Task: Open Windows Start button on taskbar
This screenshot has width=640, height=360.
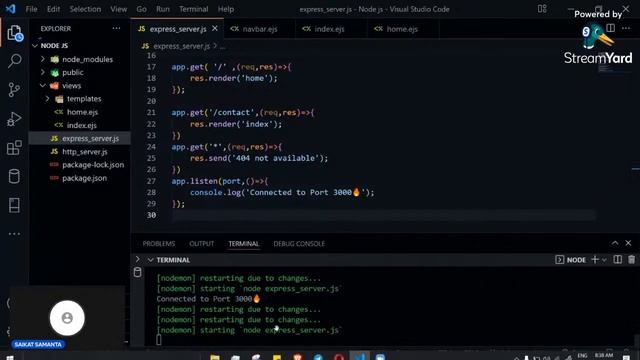Action: pyautogui.click(x=9, y=357)
